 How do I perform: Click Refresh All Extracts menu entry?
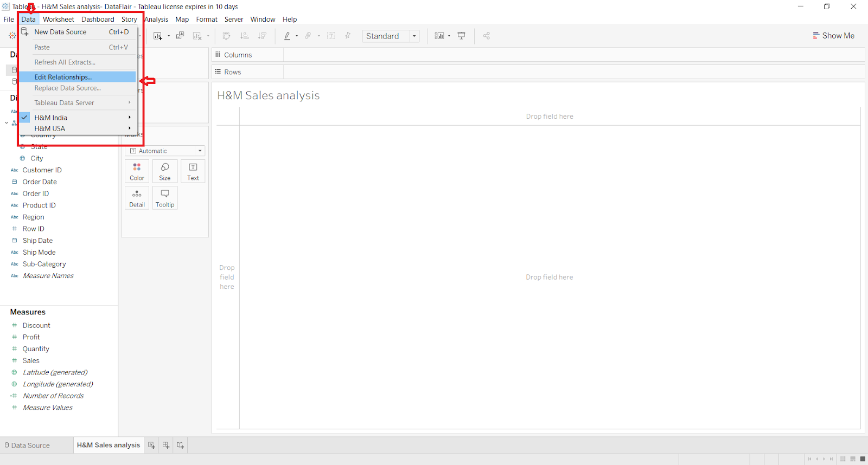point(78,62)
